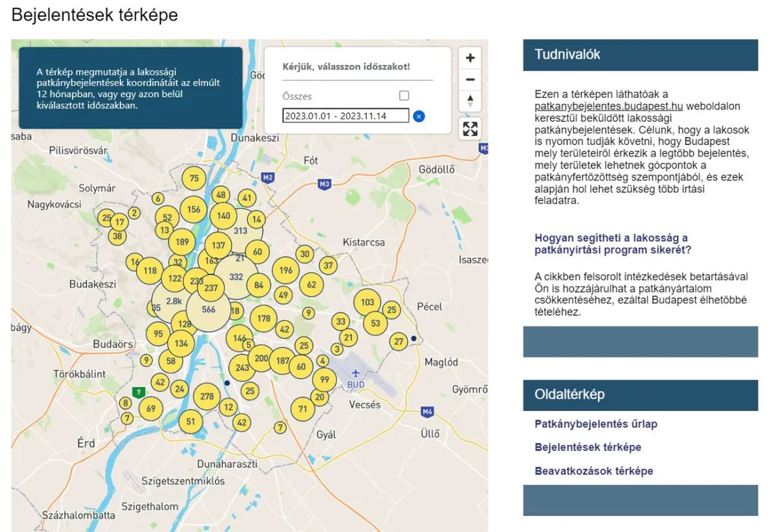Open Bejelentések térképe from sitemap
773x532 pixels.
[x=587, y=447]
